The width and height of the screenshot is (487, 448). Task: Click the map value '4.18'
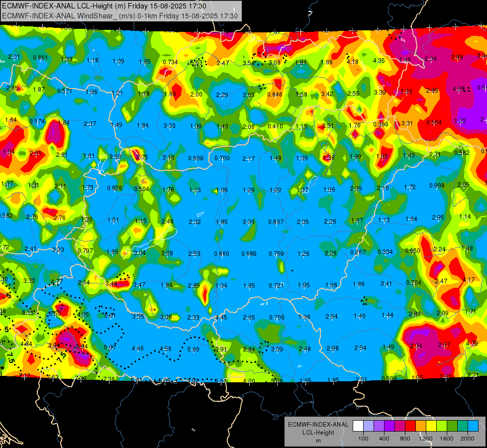tap(353, 62)
